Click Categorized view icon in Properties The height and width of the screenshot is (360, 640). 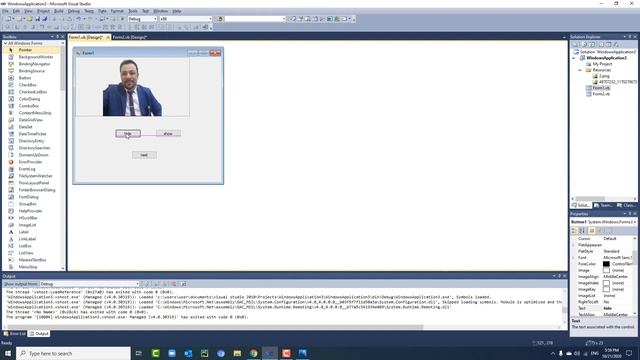[x=575, y=231]
